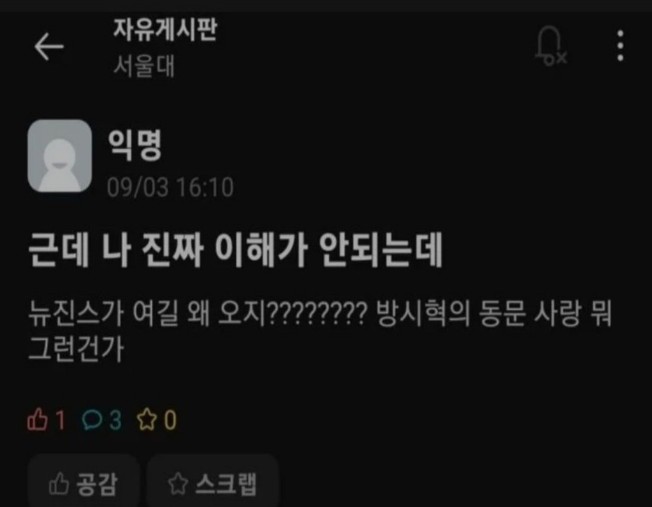Tap the yellow star scrap count
The width and height of the screenshot is (652, 507).
(x=157, y=419)
